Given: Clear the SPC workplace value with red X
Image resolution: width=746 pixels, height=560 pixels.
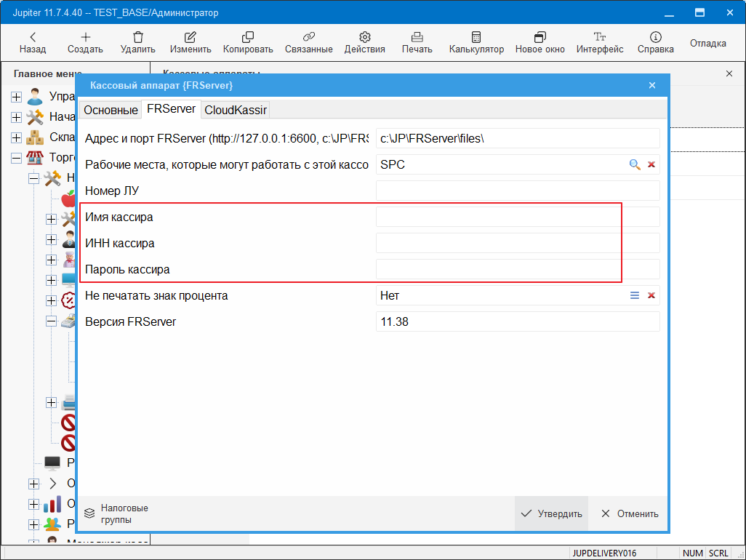Looking at the screenshot, I should pos(651,165).
